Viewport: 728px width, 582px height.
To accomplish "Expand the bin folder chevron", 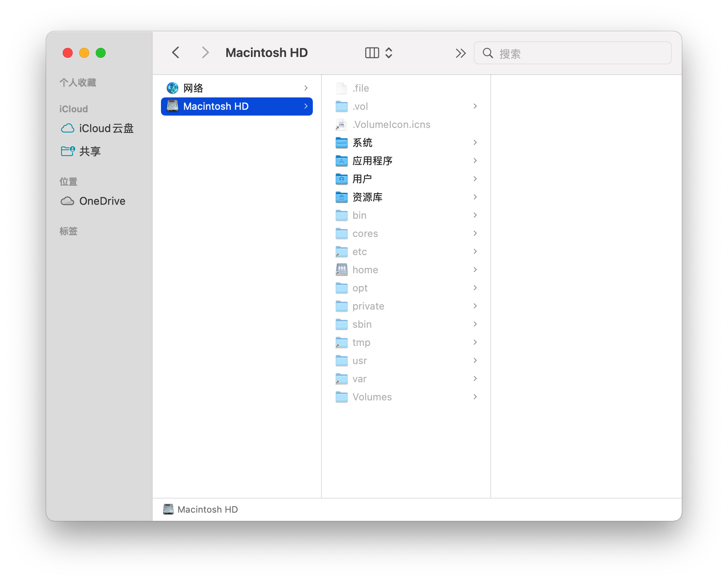I will click(x=475, y=215).
